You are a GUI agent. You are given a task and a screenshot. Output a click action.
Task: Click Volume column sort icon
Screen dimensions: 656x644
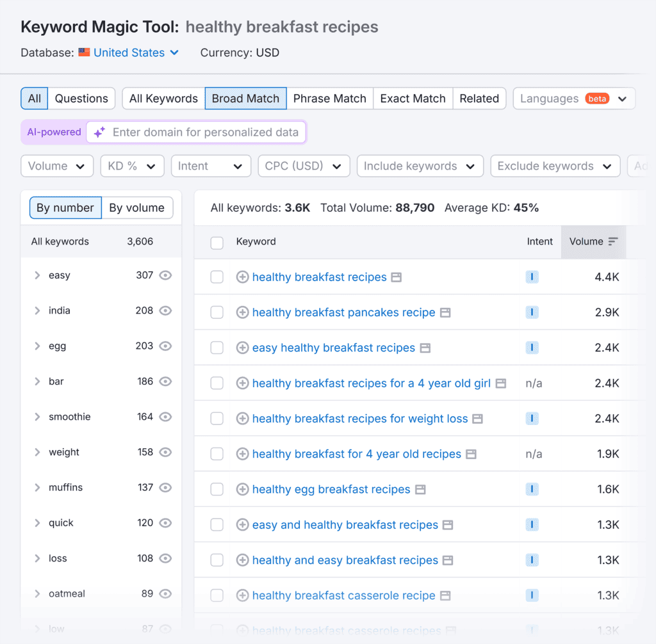point(613,242)
